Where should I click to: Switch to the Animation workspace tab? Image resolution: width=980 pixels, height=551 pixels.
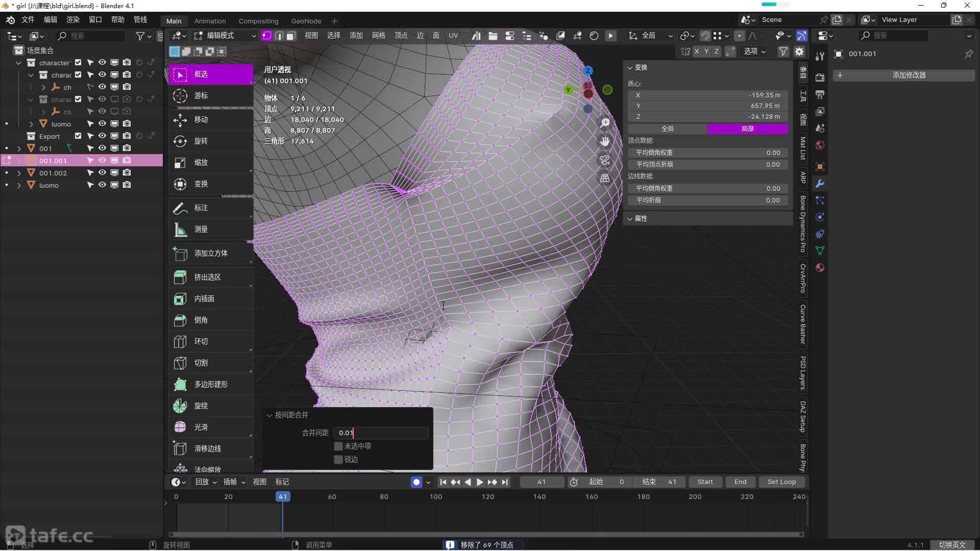click(210, 21)
